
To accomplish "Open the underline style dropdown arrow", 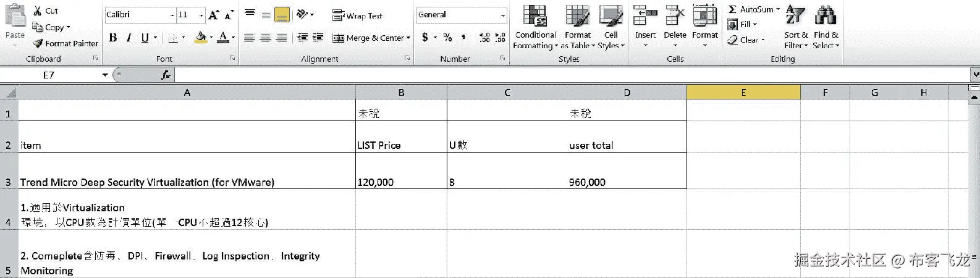I will 155,38.
